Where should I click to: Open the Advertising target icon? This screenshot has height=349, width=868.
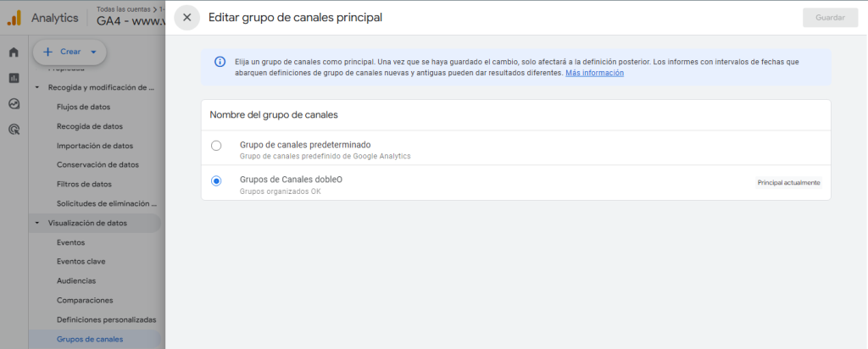click(14, 130)
